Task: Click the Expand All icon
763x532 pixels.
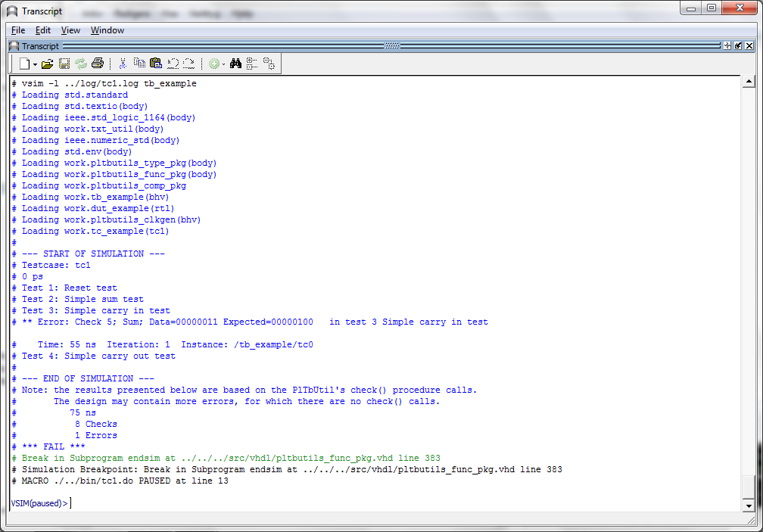Action: (268, 64)
